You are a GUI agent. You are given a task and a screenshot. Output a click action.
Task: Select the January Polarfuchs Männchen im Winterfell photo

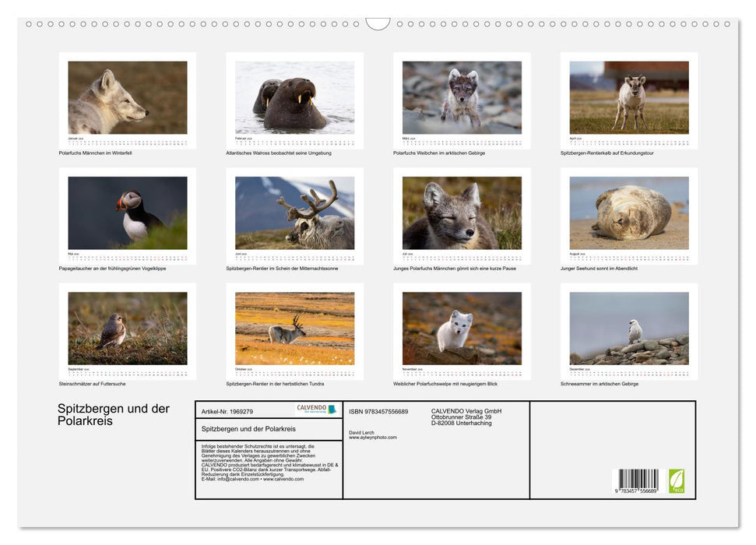tap(128, 98)
